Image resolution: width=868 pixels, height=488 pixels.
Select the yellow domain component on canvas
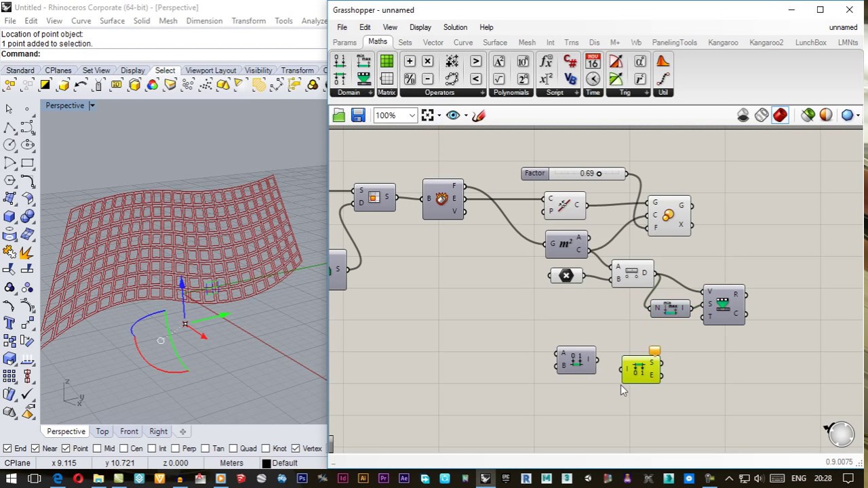[641, 370]
